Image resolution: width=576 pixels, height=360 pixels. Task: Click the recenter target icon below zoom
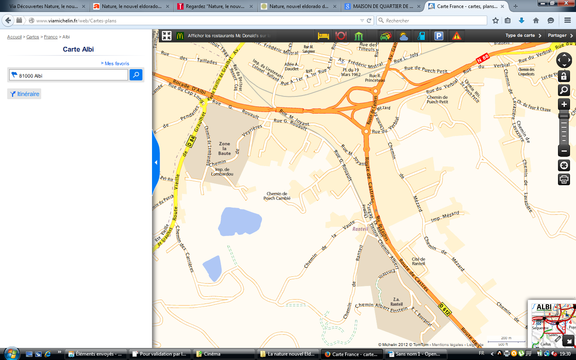tap(564, 165)
